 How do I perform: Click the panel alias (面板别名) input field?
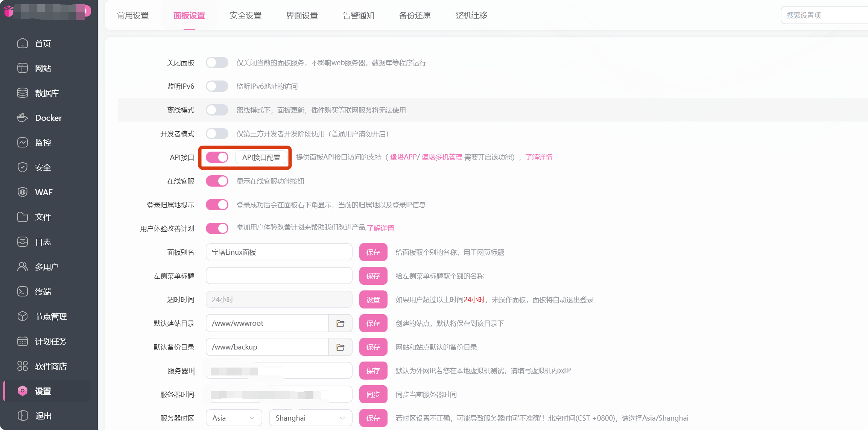279,252
